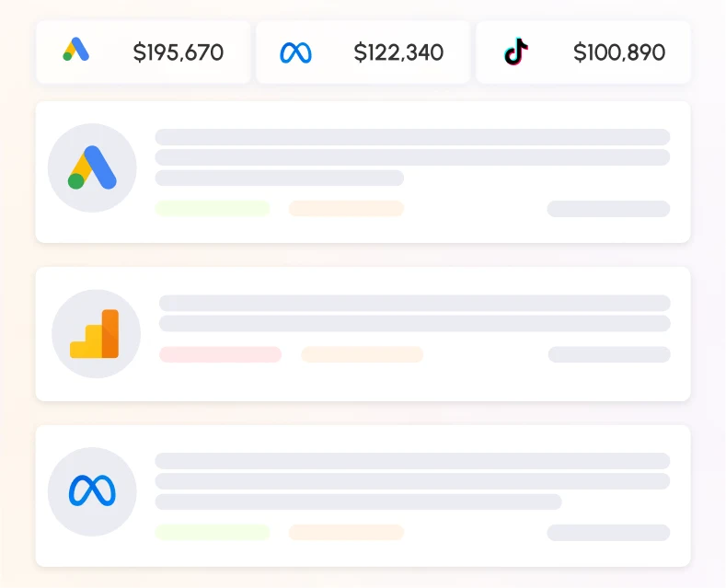
Task: Click gray pill button in Google Analytics card
Action: pyautogui.click(x=609, y=354)
